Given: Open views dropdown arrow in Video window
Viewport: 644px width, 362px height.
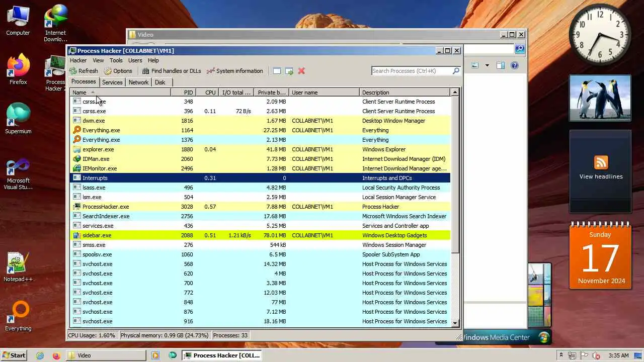Looking at the screenshot, I should tap(487, 65).
